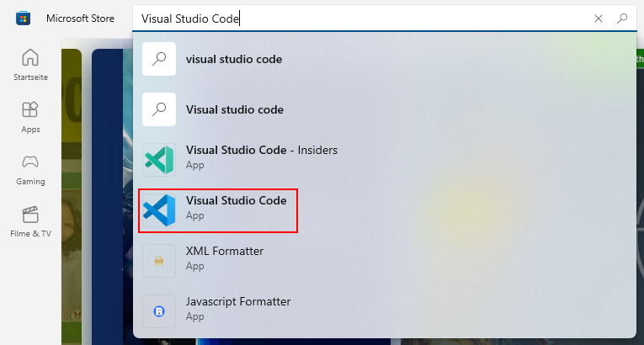Open the Startseite home section

click(30, 65)
